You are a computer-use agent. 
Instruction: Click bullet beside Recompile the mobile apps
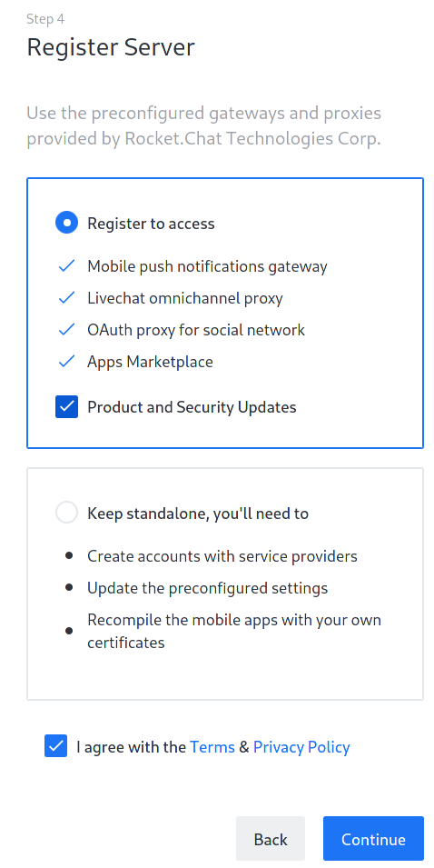pos(69,631)
